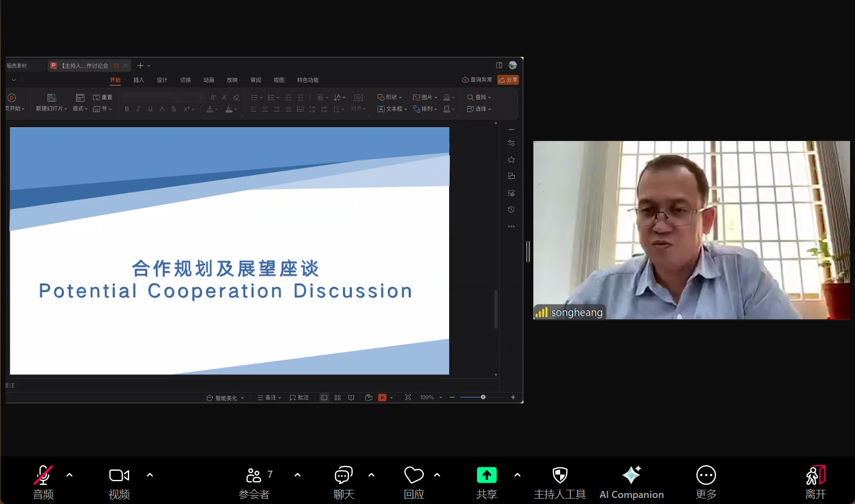
Task: Click the slide title 合作规划及展望座谈
Action: [x=225, y=268]
